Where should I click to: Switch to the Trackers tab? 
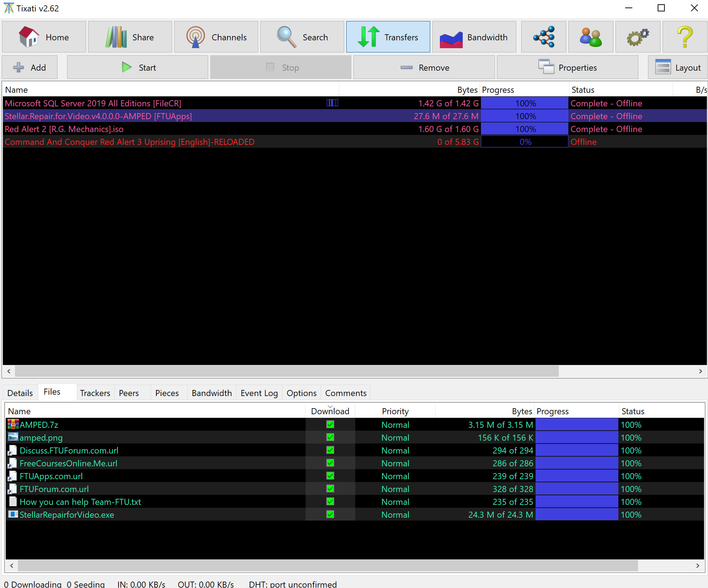(x=95, y=393)
